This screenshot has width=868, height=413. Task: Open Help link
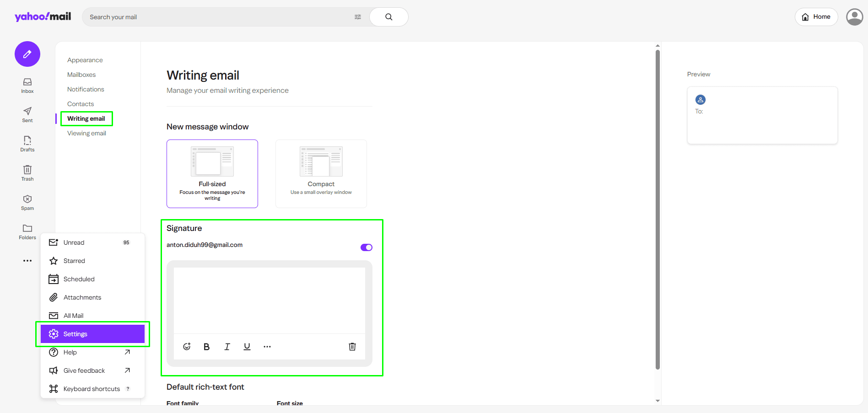point(92,352)
